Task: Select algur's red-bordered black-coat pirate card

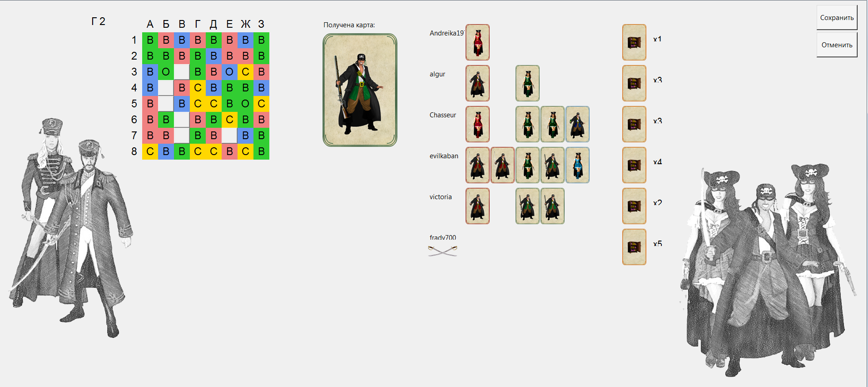Action: click(477, 83)
